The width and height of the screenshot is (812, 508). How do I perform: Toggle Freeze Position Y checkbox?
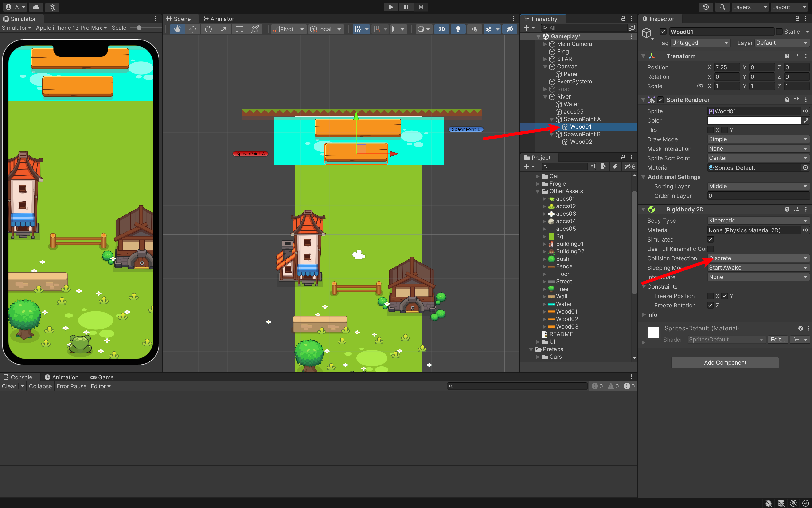pyautogui.click(x=725, y=296)
